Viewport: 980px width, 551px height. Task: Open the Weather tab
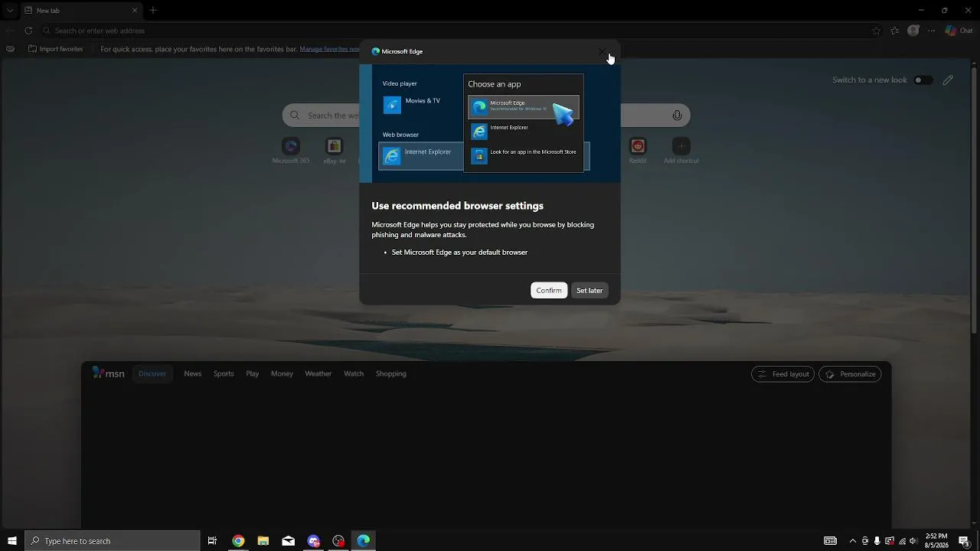(x=318, y=373)
